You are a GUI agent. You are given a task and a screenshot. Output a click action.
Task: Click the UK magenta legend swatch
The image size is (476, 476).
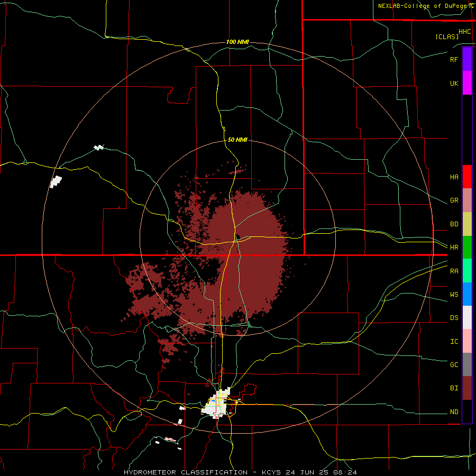(x=467, y=83)
